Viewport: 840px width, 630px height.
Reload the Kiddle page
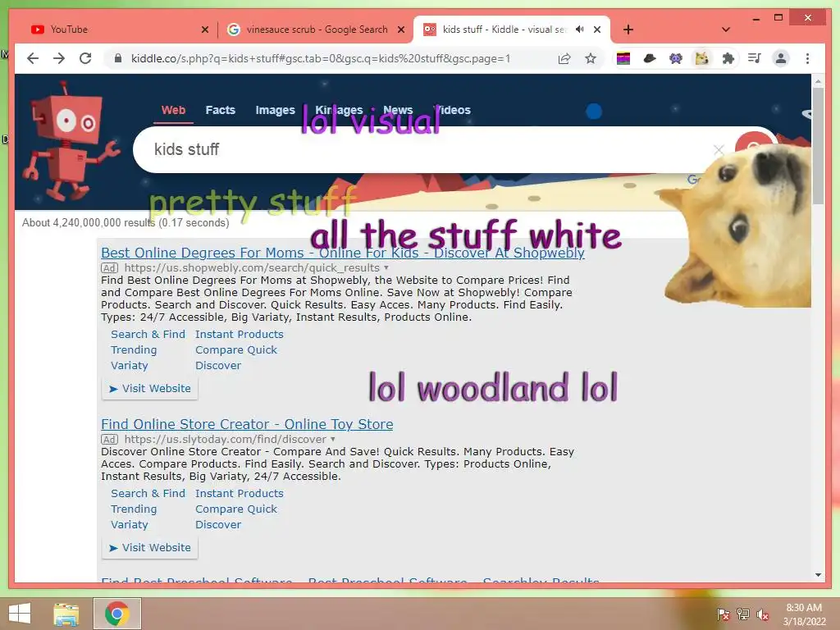point(85,58)
